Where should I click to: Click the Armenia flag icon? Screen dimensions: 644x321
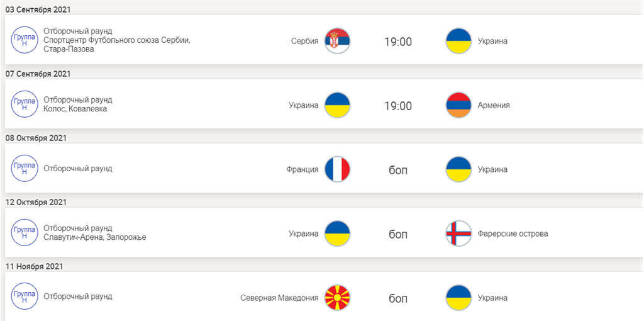[458, 106]
